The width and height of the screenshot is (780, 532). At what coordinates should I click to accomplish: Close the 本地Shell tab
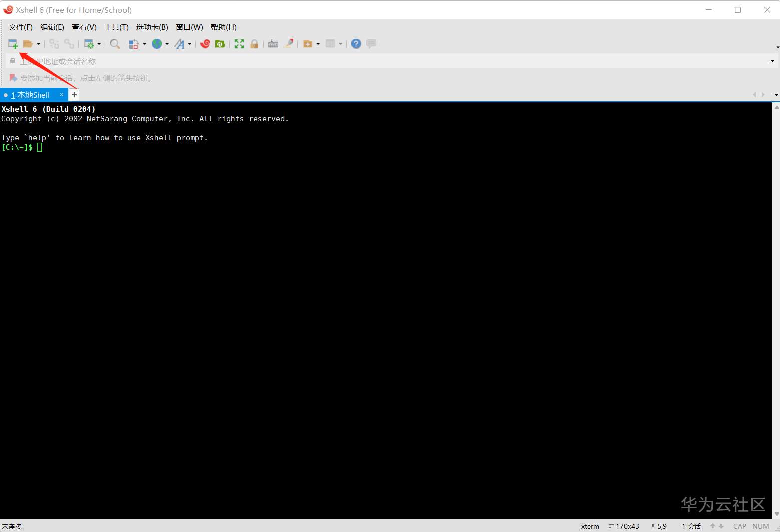pyautogui.click(x=61, y=94)
